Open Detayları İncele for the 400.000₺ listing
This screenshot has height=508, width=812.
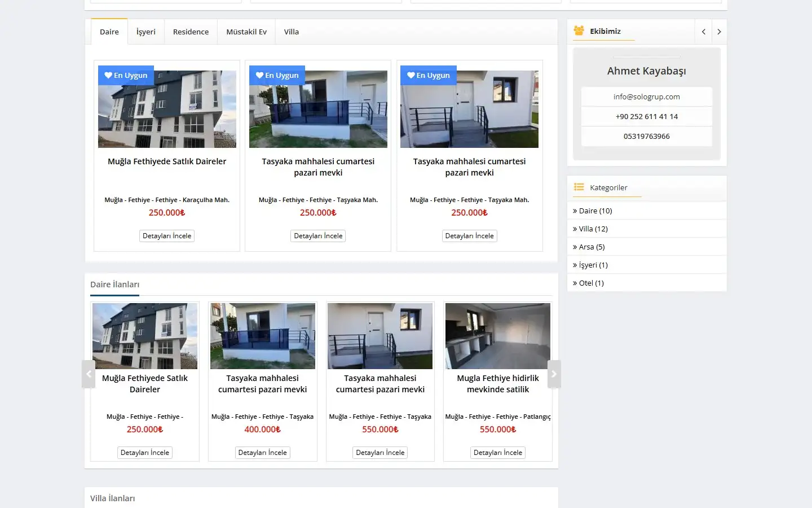point(263,453)
